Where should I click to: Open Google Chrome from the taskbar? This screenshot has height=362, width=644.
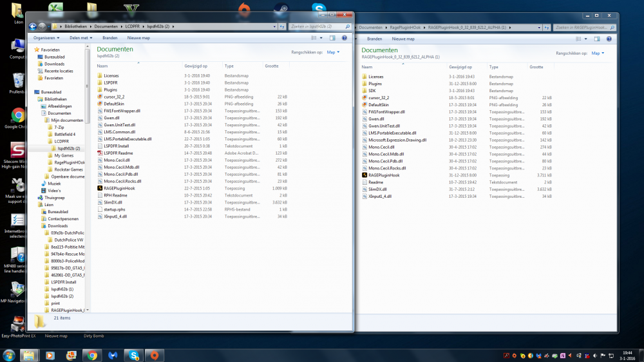[x=91, y=355]
